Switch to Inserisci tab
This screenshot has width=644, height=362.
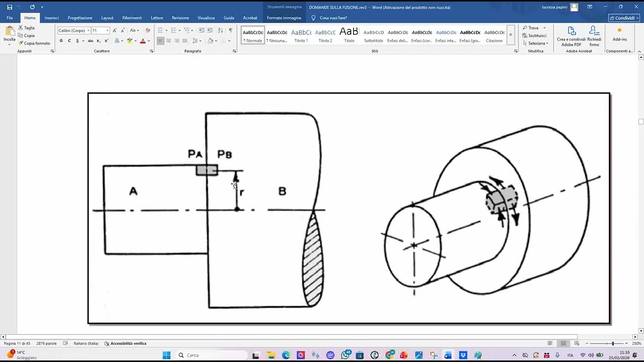click(x=51, y=18)
